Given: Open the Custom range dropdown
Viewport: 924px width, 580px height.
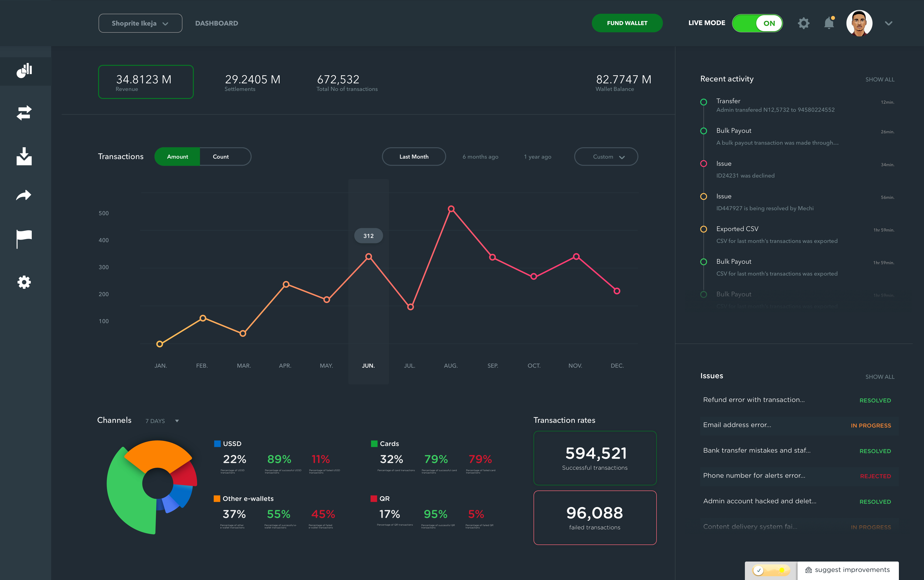Looking at the screenshot, I should (606, 156).
